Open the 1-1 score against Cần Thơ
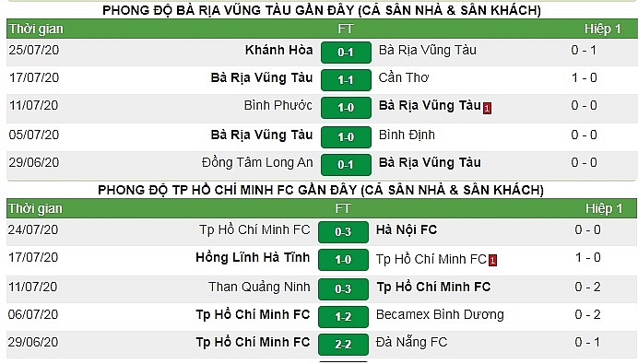Screen dimensions: 638x364 click(x=346, y=80)
